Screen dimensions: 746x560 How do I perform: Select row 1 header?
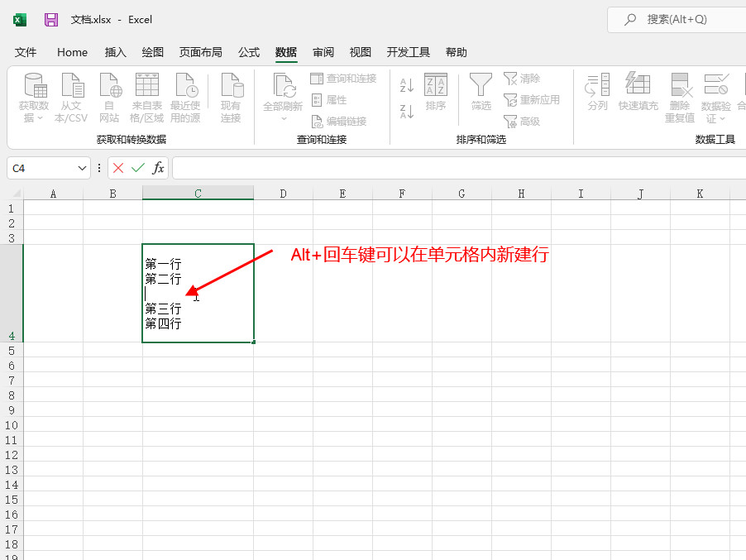[x=12, y=208]
